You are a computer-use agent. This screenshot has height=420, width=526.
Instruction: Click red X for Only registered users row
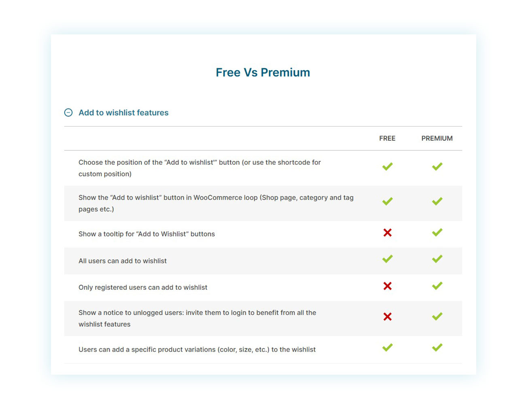point(387,286)
